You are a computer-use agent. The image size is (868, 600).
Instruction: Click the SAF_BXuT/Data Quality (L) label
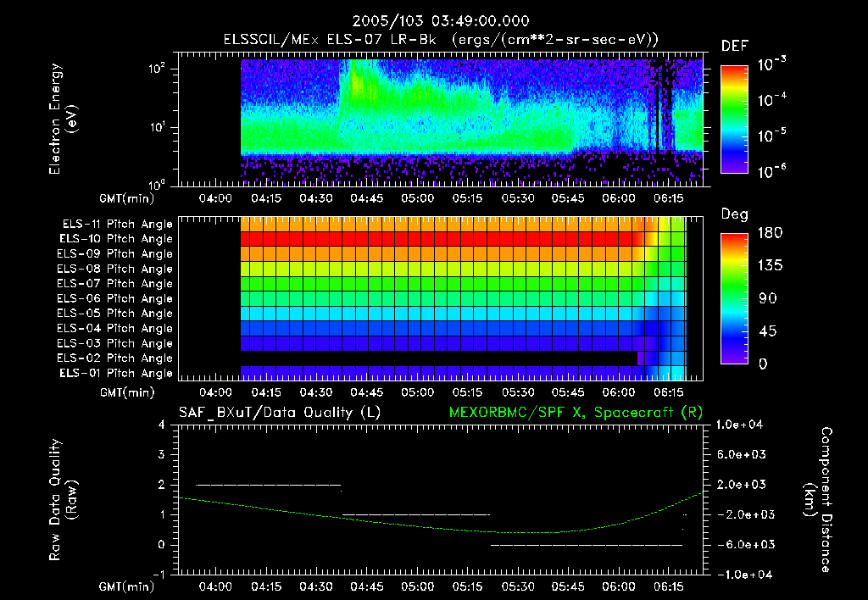pyautogui.click(x=280, y=413)
